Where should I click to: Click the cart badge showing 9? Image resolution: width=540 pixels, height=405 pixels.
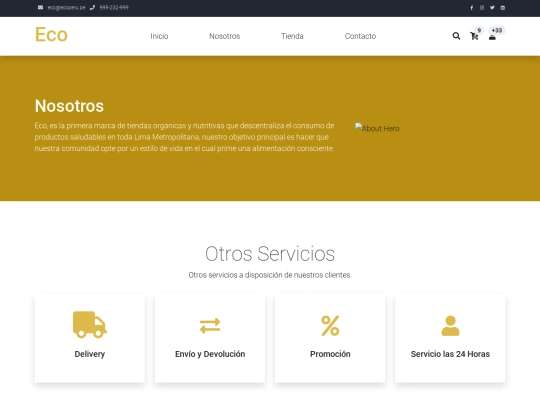479,30
